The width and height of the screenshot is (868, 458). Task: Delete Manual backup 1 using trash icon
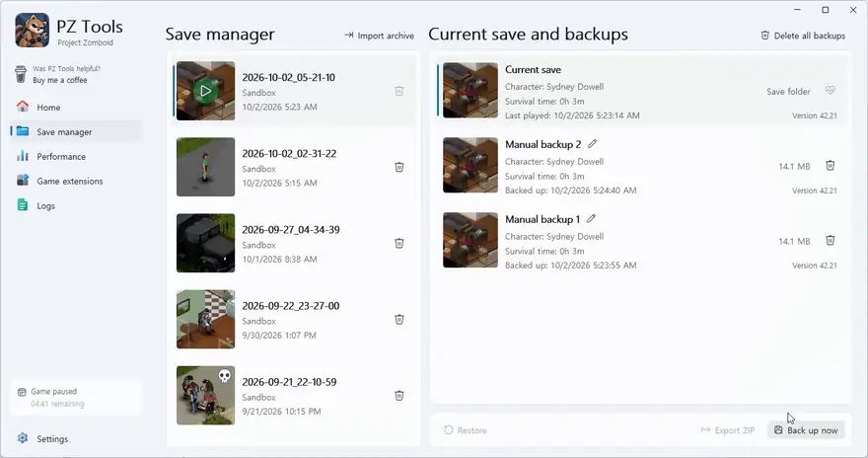tap(831, 241)
